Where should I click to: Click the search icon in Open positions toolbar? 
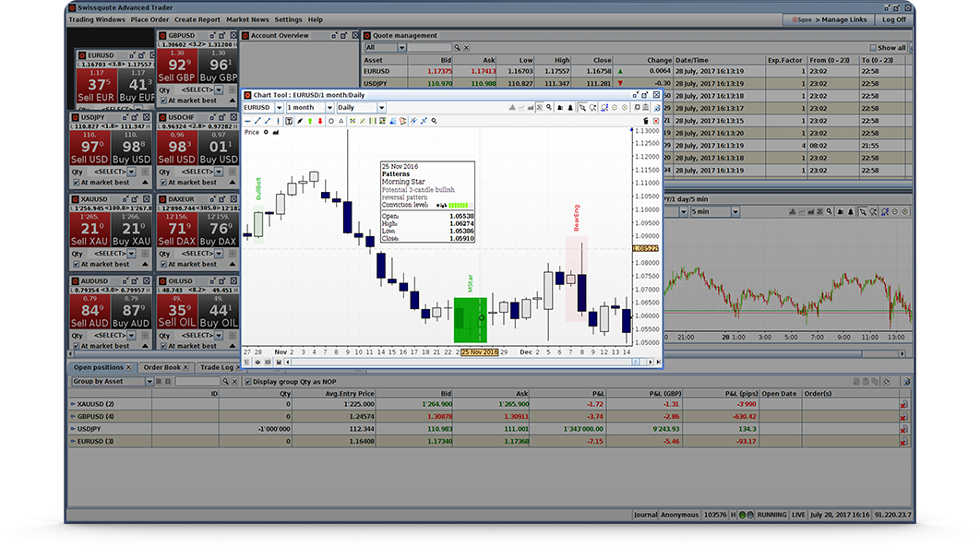226,381
